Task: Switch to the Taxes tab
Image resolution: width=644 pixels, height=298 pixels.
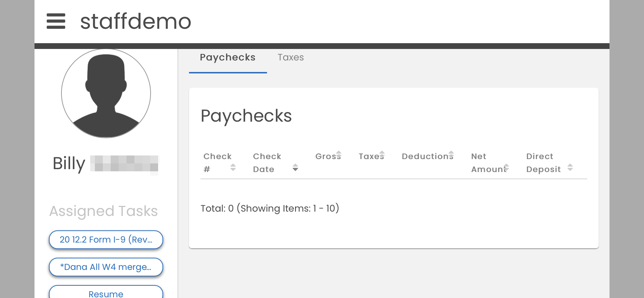Action: (x=291, y=58)
